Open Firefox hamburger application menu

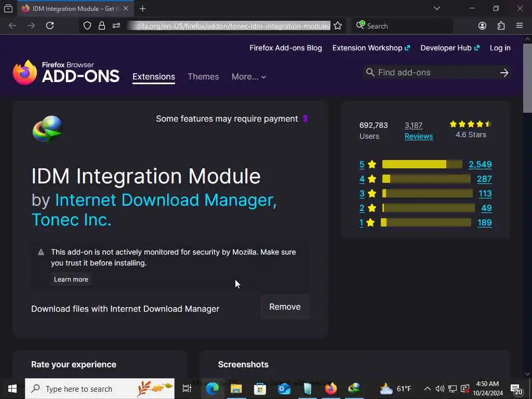pyautogui.click(x=520, y=25)
